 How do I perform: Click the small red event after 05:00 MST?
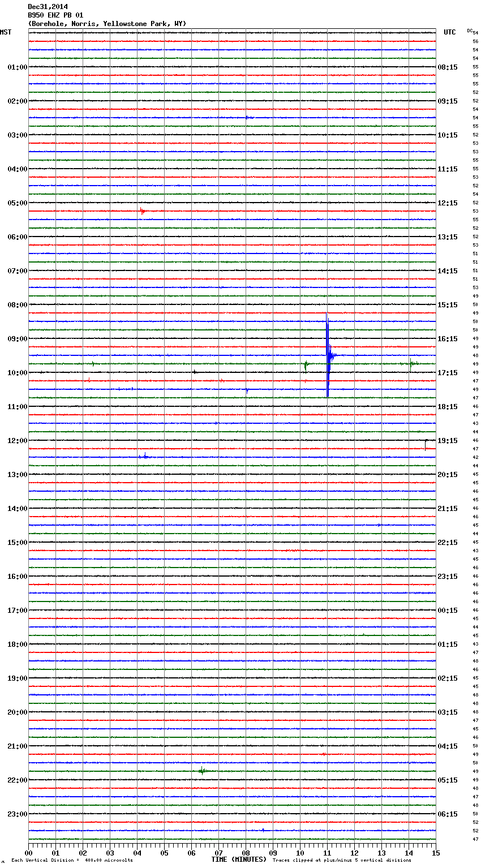[x=142, y=212]
